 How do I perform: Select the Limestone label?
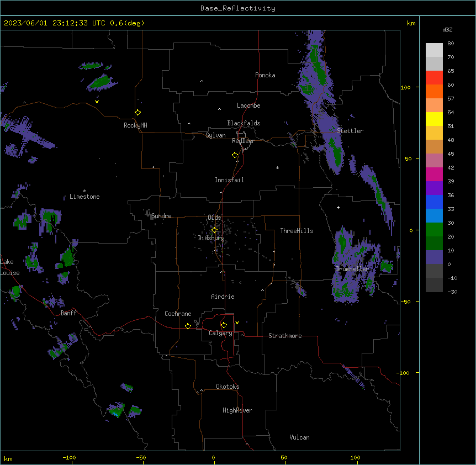[84, 197]
